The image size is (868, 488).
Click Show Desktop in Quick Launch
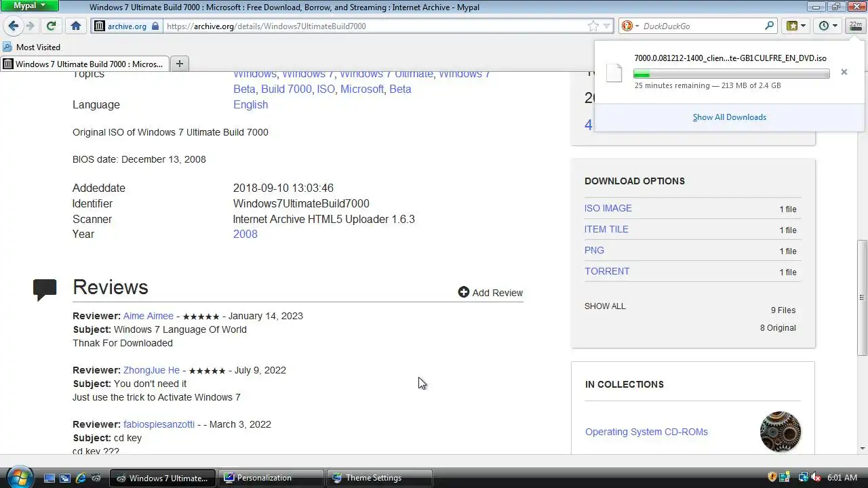pos(50,478)
